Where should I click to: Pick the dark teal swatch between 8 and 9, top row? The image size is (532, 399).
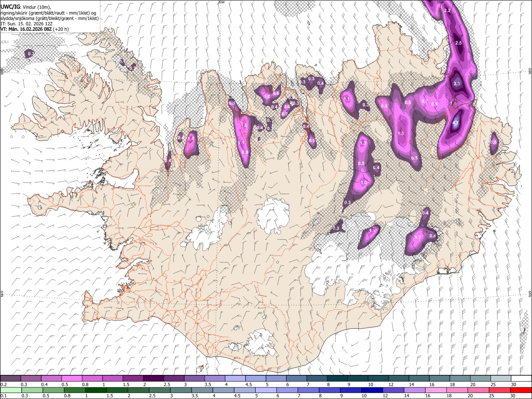pyautogui.click(x=337, y=379)
